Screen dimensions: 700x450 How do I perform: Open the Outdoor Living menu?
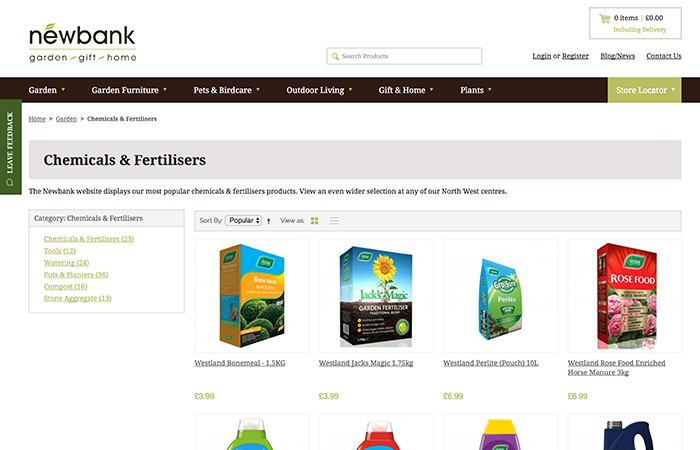pyautogui.click(x=319, y=90)
